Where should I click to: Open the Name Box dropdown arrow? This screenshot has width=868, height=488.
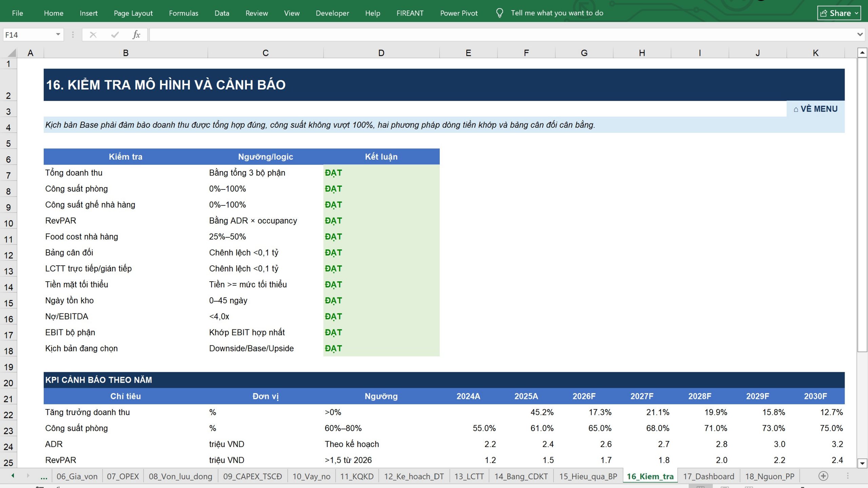58,35
